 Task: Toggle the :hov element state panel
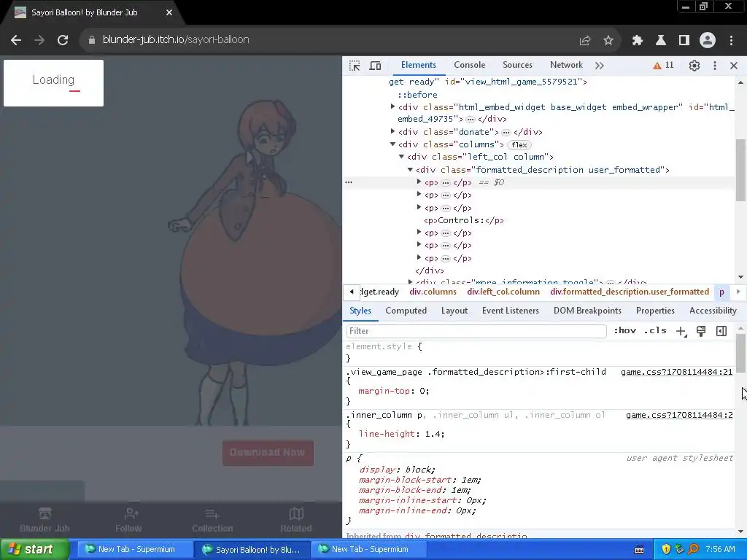(x=624, y=330)
